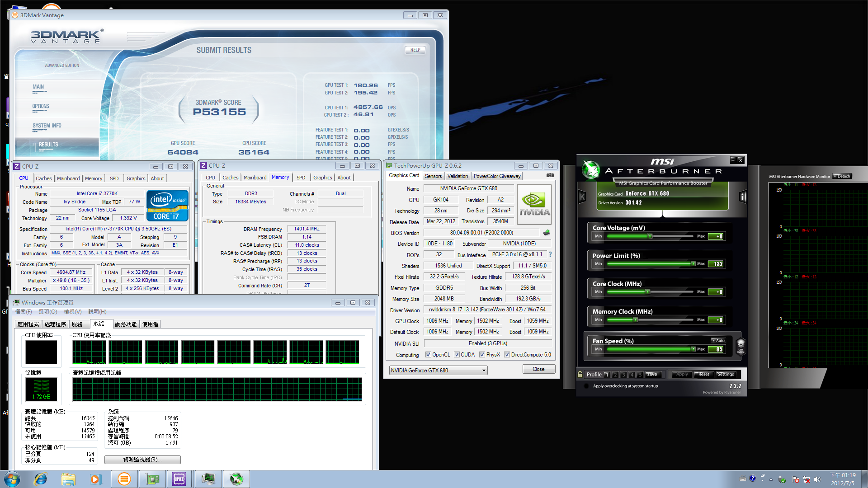The image size is (868, 488).
Task: Open 檢視(V) menu in Task Manager
Action: 73,312
